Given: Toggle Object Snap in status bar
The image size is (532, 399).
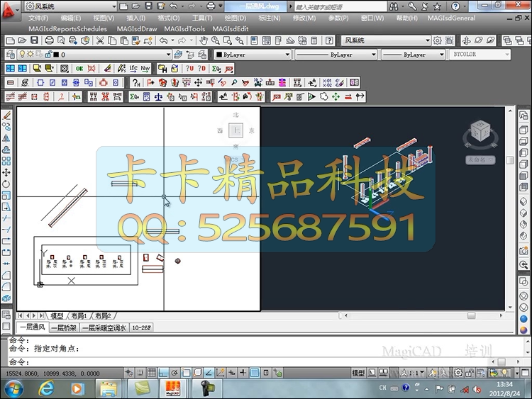Looking at the screenshot, I should tap(186, 373).
